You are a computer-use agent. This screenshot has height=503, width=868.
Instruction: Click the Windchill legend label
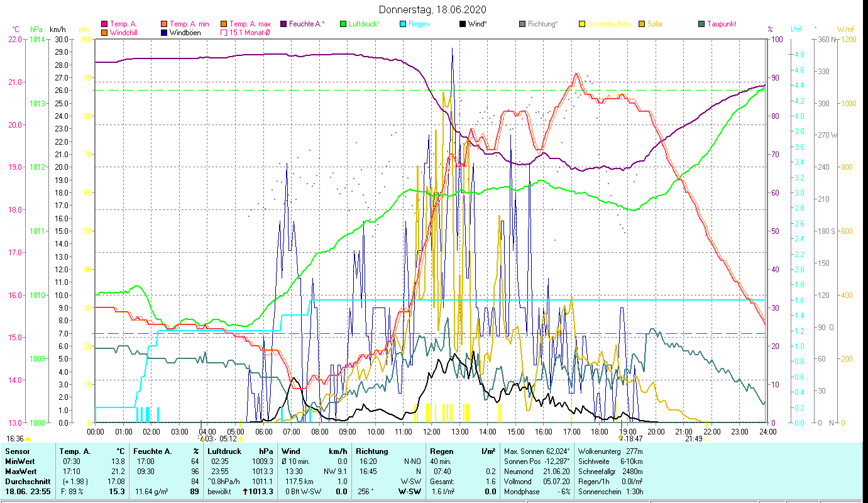click(124, 33)
